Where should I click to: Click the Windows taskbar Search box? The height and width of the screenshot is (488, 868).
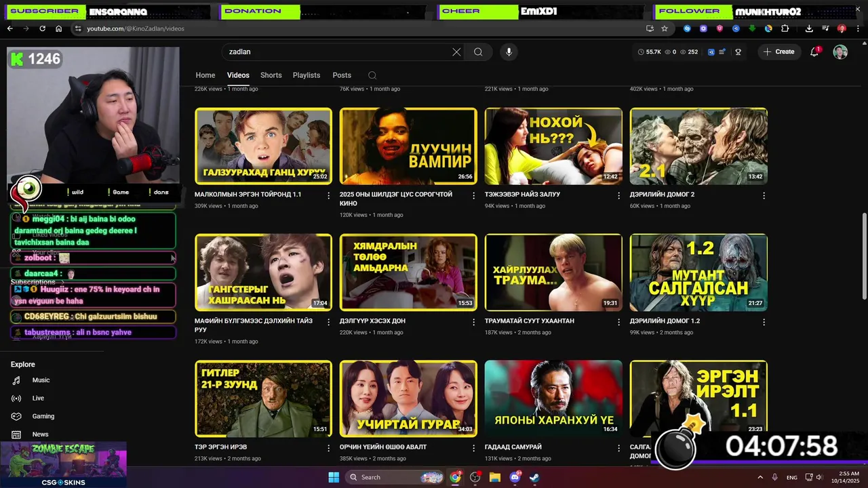[x=396, y=477]
